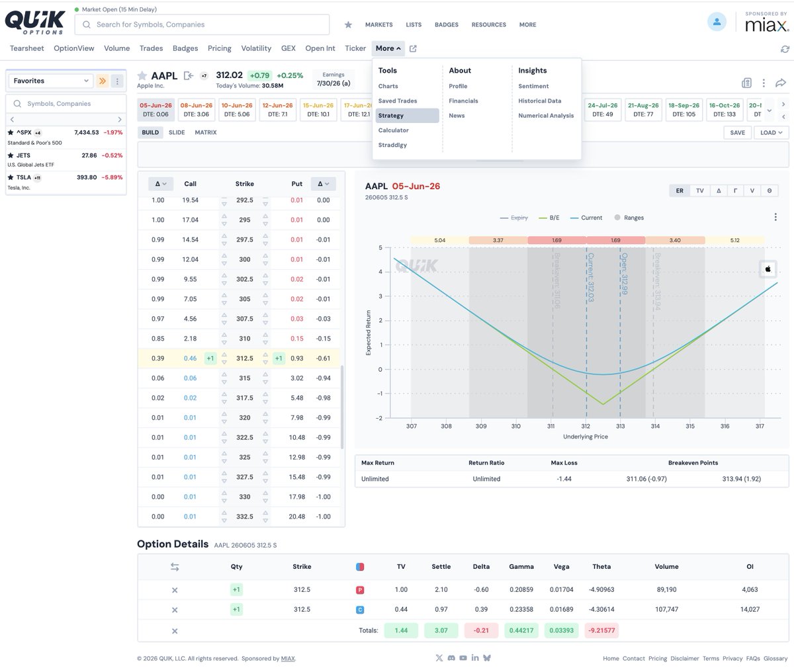Viewport: 794px width, 672px height.
Task: Select the ER chart mode
Action: pyautogui.click(x=680, y=190)
